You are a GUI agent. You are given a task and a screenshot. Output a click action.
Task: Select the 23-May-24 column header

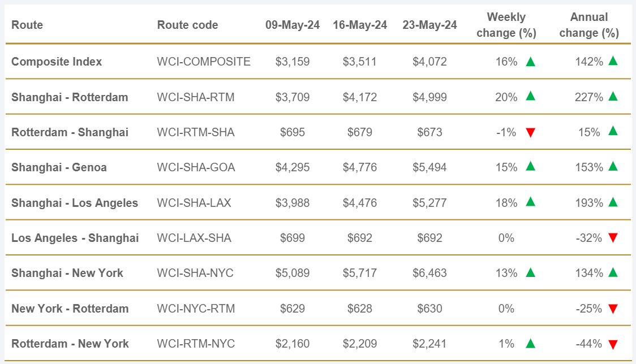click(x=429, y=25)
